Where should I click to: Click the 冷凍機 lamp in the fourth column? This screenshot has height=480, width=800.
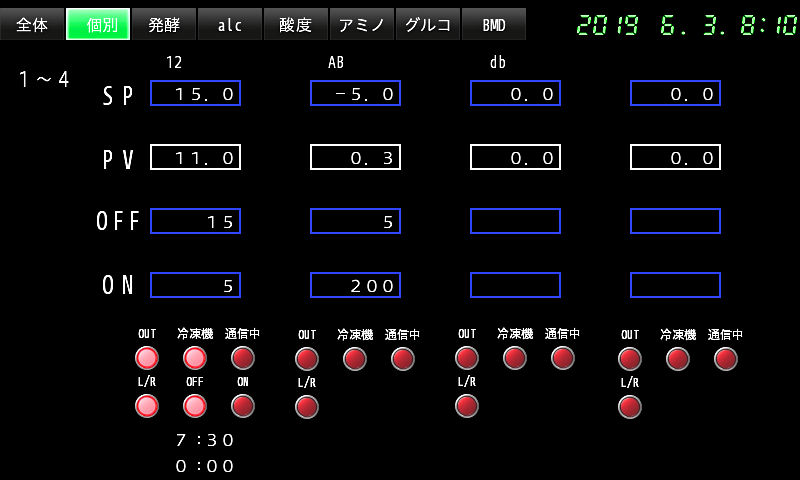point(678,358)
